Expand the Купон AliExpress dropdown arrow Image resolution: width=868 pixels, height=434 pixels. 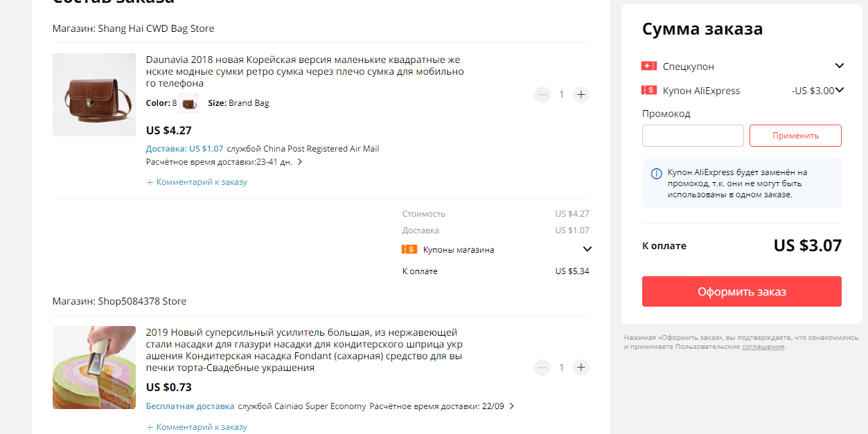tap(840, 90)
